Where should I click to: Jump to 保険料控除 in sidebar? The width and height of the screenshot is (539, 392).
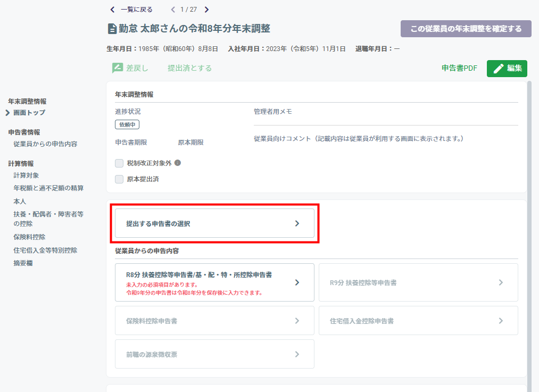click(30, 237)
